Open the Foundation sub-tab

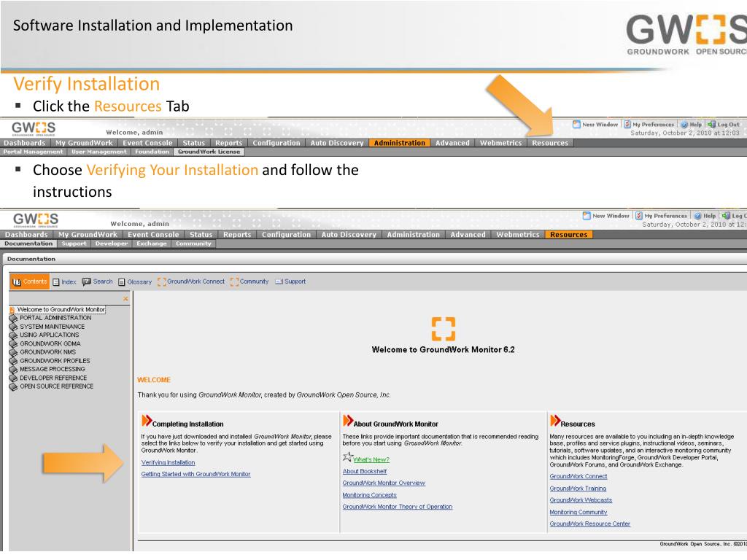point(152,152)
